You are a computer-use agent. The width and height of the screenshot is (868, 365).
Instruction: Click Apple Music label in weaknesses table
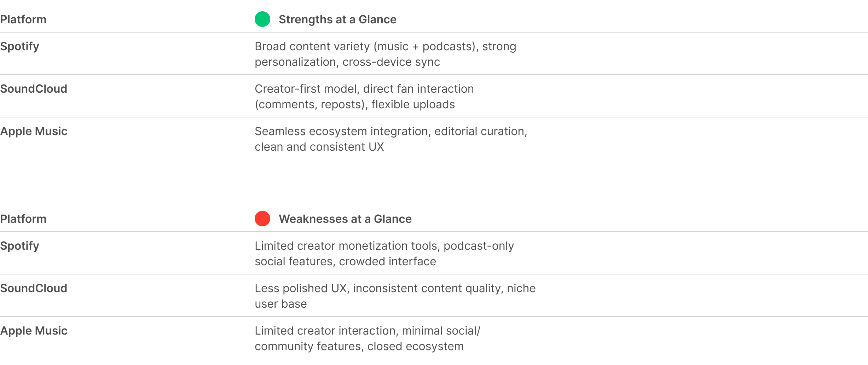tap(34, 331)
